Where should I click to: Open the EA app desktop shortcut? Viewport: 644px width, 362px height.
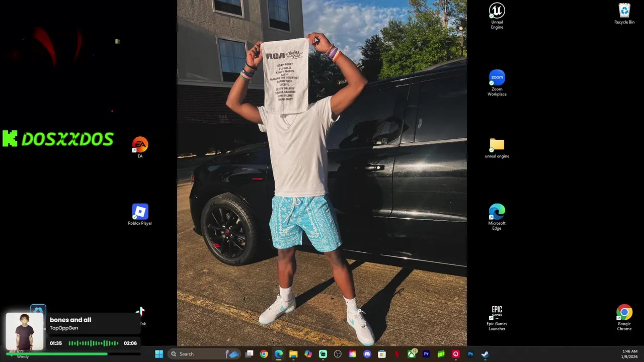click(140, 148)
